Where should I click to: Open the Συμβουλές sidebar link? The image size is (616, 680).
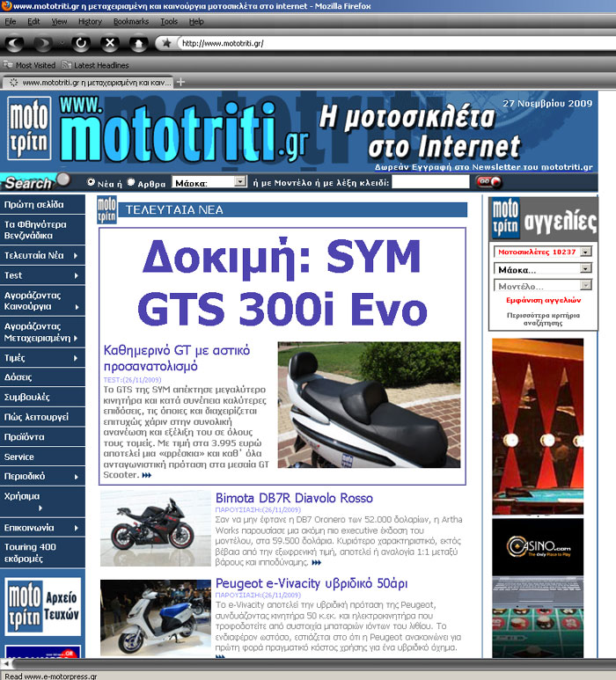click(x=42, y=397)
